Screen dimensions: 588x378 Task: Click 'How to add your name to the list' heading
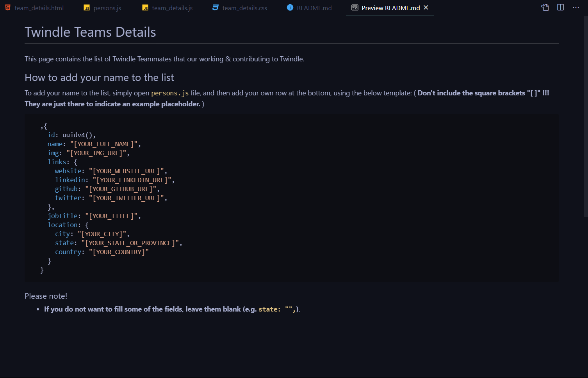(x=99, y=77)
